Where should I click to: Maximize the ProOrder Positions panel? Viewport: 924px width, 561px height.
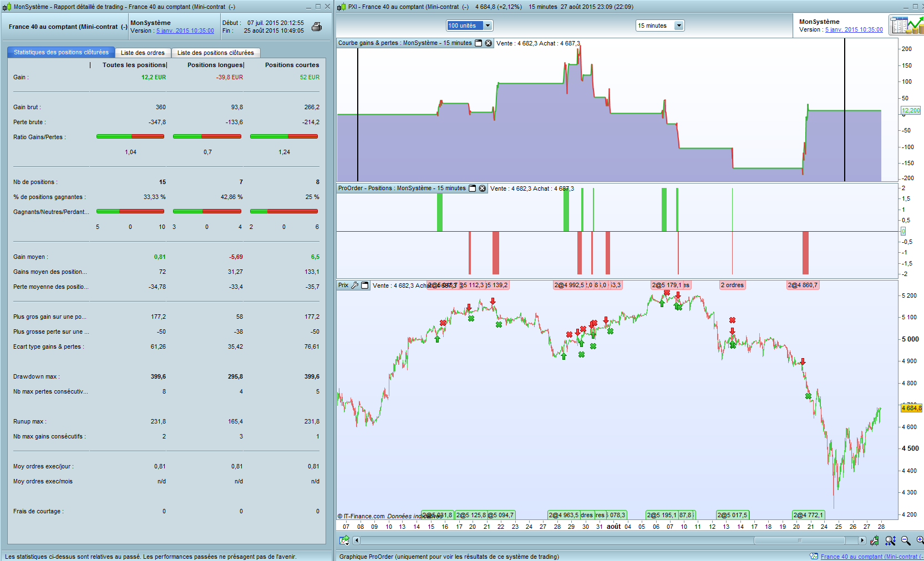(x=472, y=188)
